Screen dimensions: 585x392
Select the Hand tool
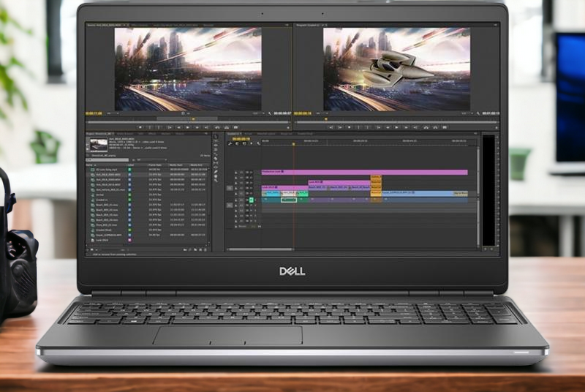click(216, 176)
